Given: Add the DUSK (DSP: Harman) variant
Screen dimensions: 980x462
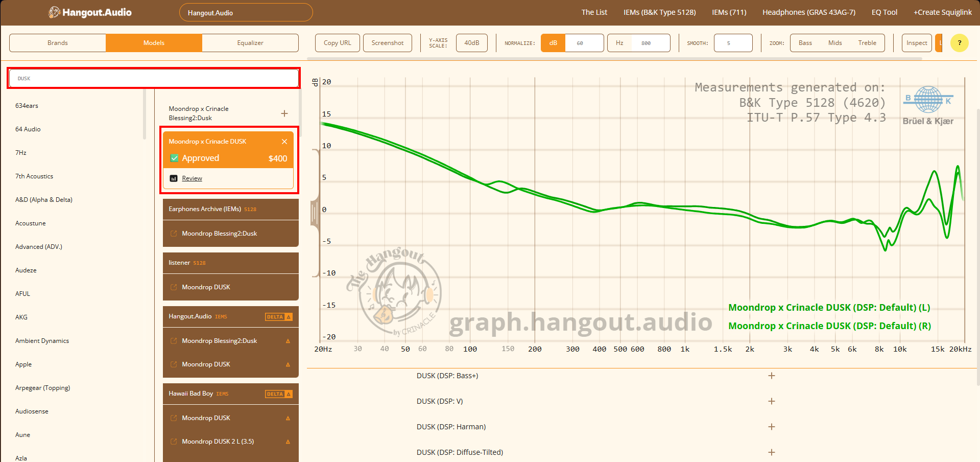Looking at the screenshot, I should (771, 427).
